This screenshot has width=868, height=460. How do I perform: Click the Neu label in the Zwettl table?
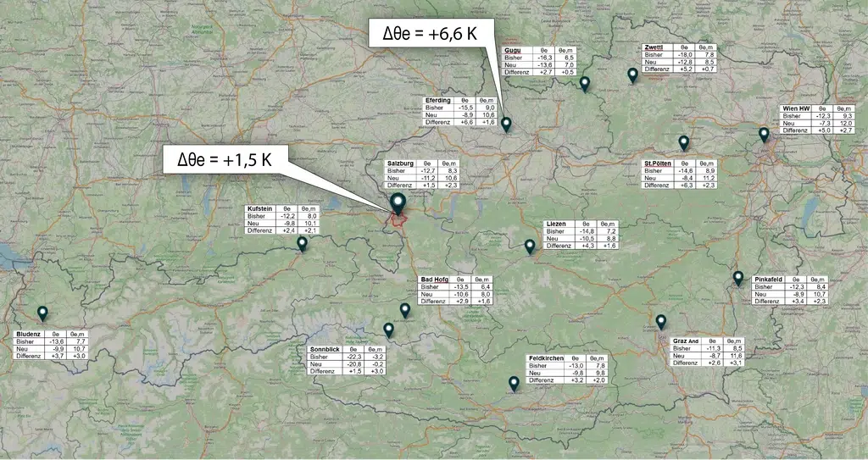coord(650,62)
